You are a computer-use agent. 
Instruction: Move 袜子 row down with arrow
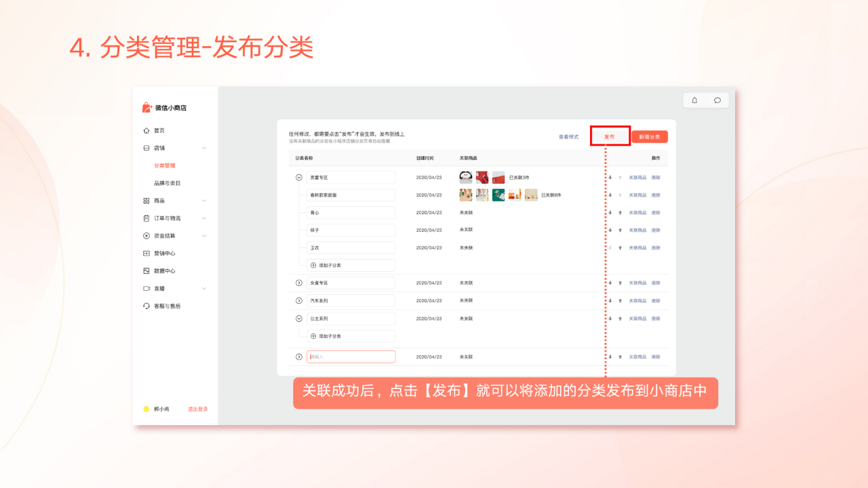click(x=610, y=230)
